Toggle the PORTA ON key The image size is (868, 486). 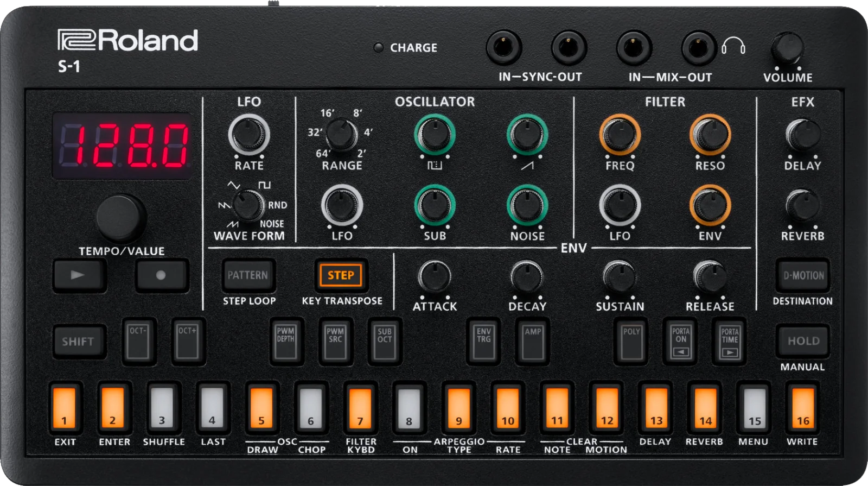coord(681,342)
